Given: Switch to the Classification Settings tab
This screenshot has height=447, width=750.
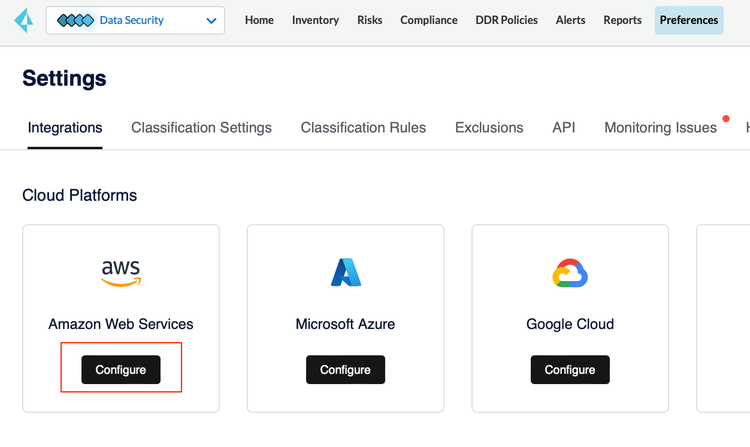Looking at the screenshot, I should 201,128.
